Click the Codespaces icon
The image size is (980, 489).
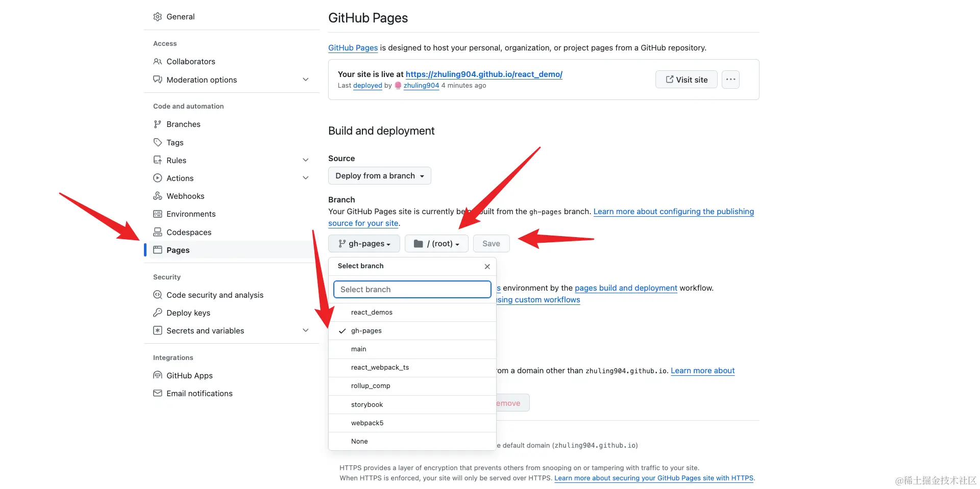coord(158,232)
